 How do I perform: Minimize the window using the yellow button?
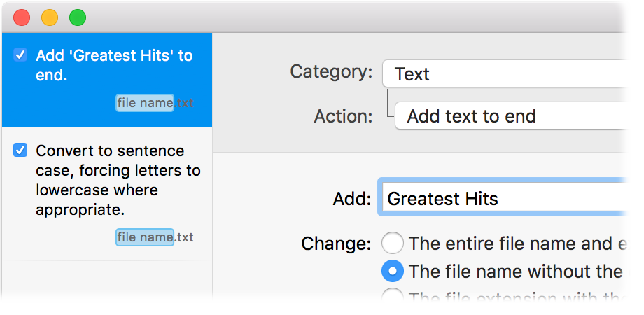[50, 17]
